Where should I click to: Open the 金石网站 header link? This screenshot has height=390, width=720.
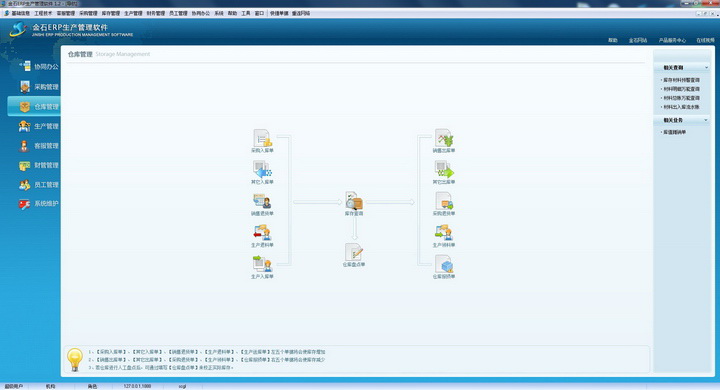coord(638,40)
